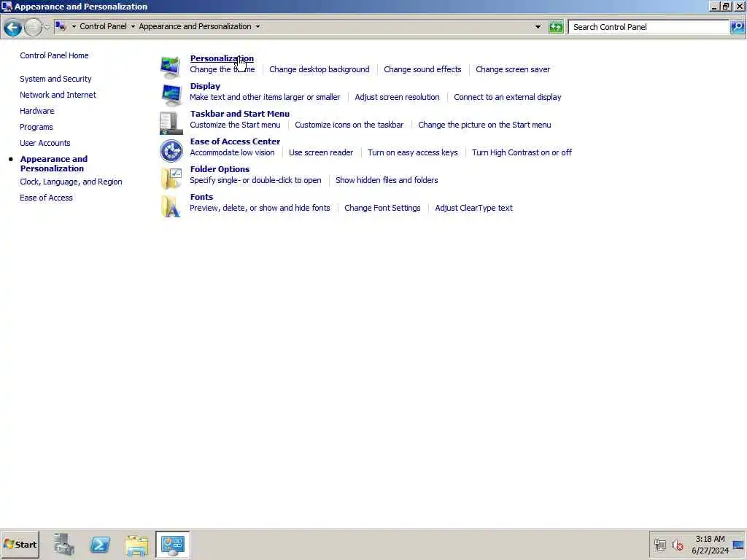
Task: Click Change Font Settings
Action: (382, 208)
